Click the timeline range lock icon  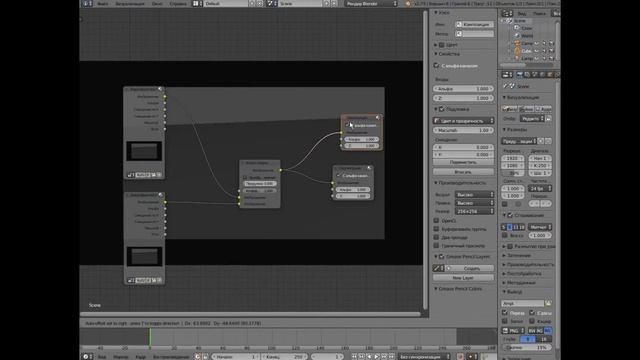point(205,356)
